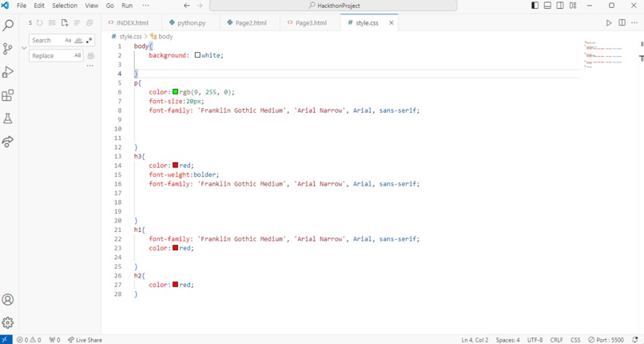
Task: Open the Extensions view
Action: pos(7,95)
